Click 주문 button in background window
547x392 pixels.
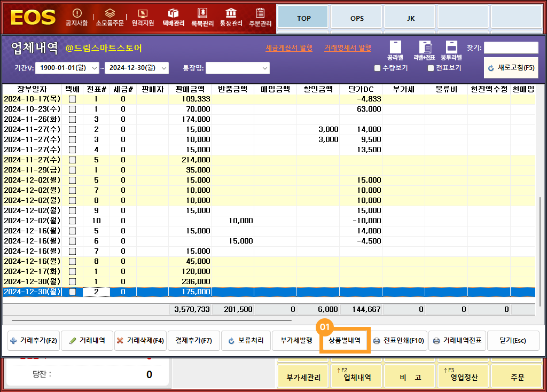tap(517, 377)
